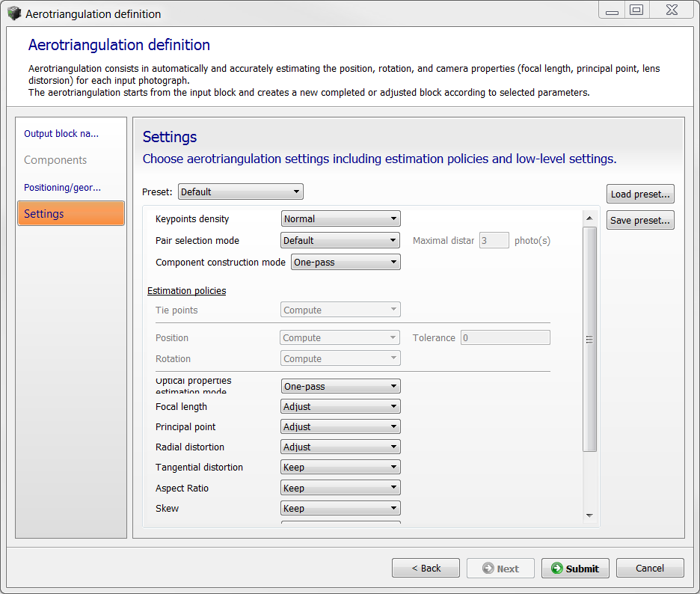The width and height of the screenshot is (700, 594).
Task: Open the Tangential distortion dropdown
Action: tap(340, 468)
